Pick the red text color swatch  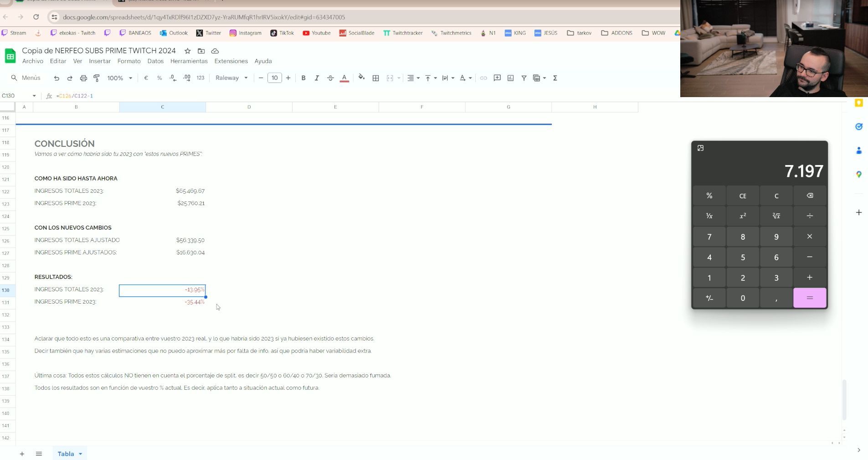pos(345,78)
